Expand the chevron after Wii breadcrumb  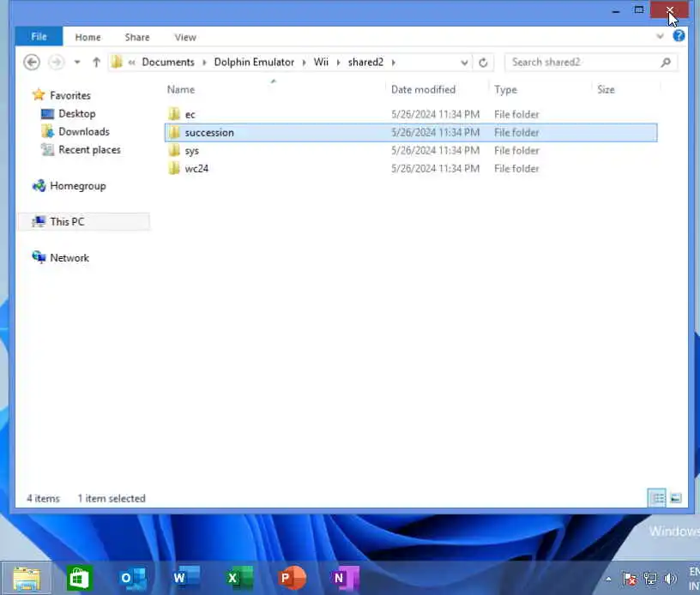click(338, 63)
